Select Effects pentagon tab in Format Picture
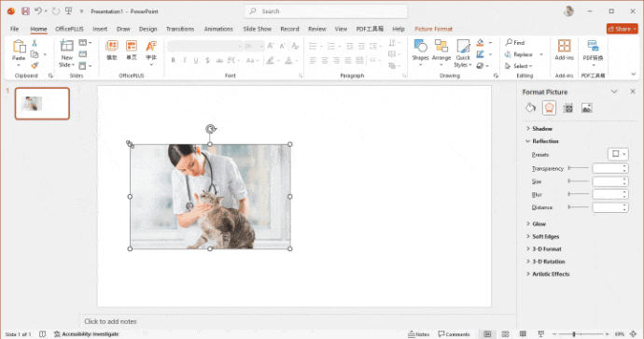The height and width of the screenshot is (339, 644). coord(549,108)
